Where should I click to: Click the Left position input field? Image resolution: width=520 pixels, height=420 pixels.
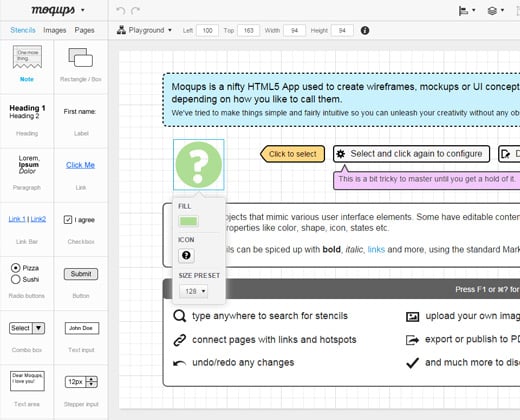tap(207, 30)
